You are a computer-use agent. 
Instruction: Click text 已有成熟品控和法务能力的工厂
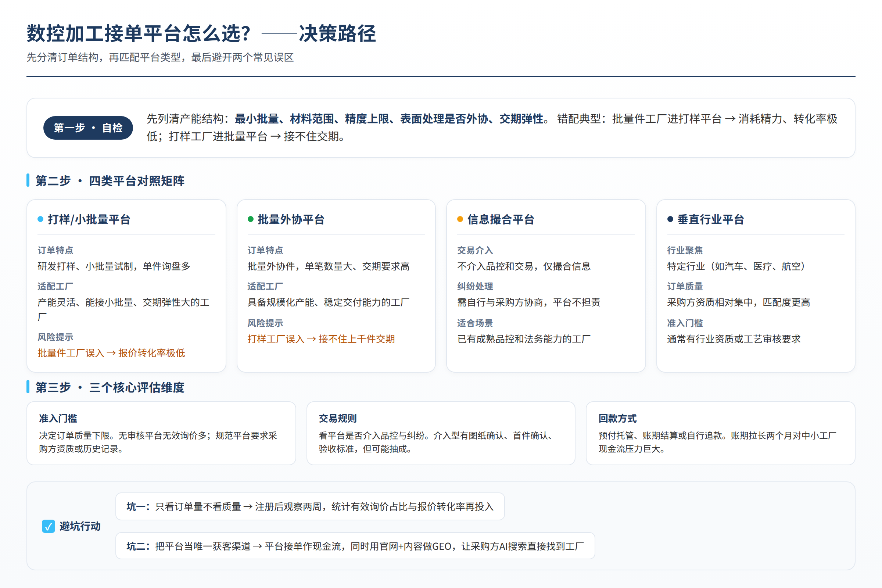pos(524,339)
